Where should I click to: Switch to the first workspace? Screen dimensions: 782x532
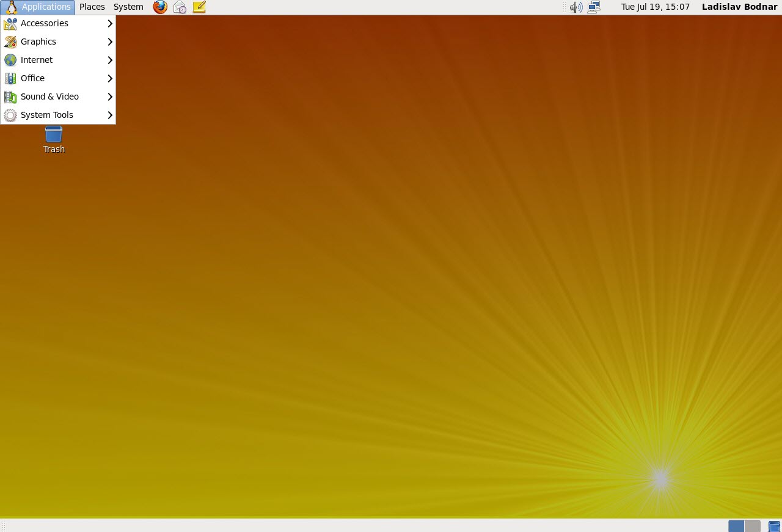tap(736, 526)
